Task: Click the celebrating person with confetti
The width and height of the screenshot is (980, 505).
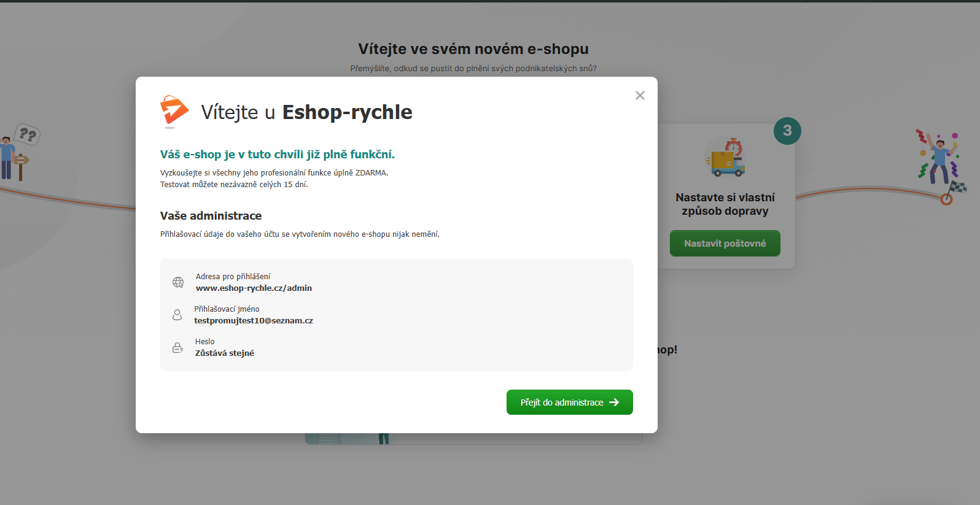Action: [938, 158]
